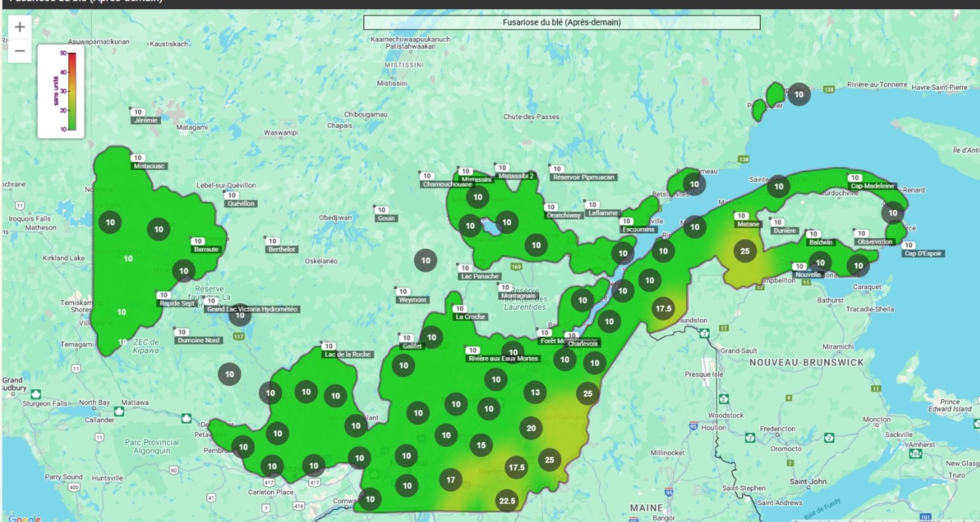The image size is (980, 522).
Task: Select the Rivière aux Eaux Mortes label
Action: pyautogui.click(x=503, y=358)
